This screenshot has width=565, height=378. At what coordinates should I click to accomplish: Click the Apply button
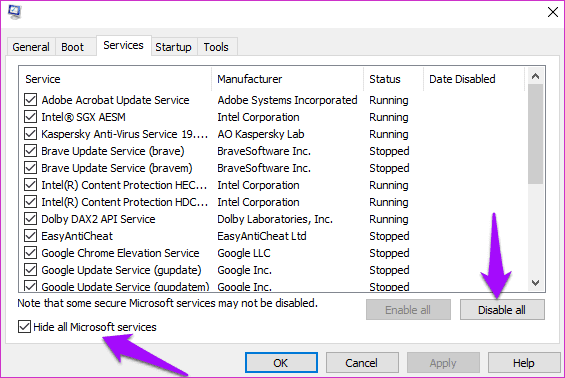pos(443,363)
